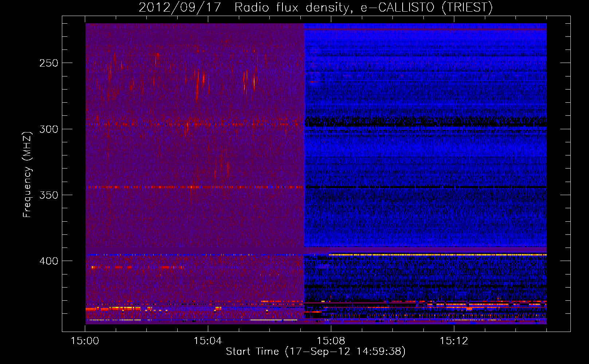This screenshot has height=364, width=589.
Task: Select the 300 frequency tick label
Action: pos(49,129)
